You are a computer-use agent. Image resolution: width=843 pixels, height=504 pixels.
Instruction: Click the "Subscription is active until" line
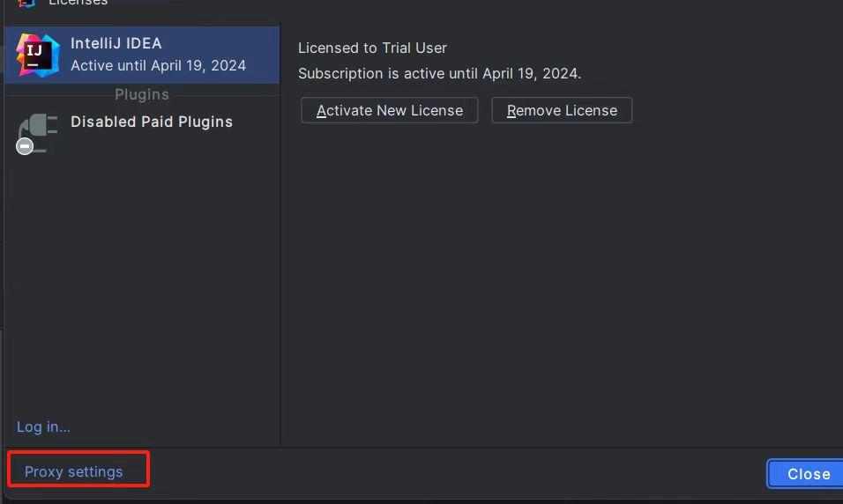pos(439,73)
